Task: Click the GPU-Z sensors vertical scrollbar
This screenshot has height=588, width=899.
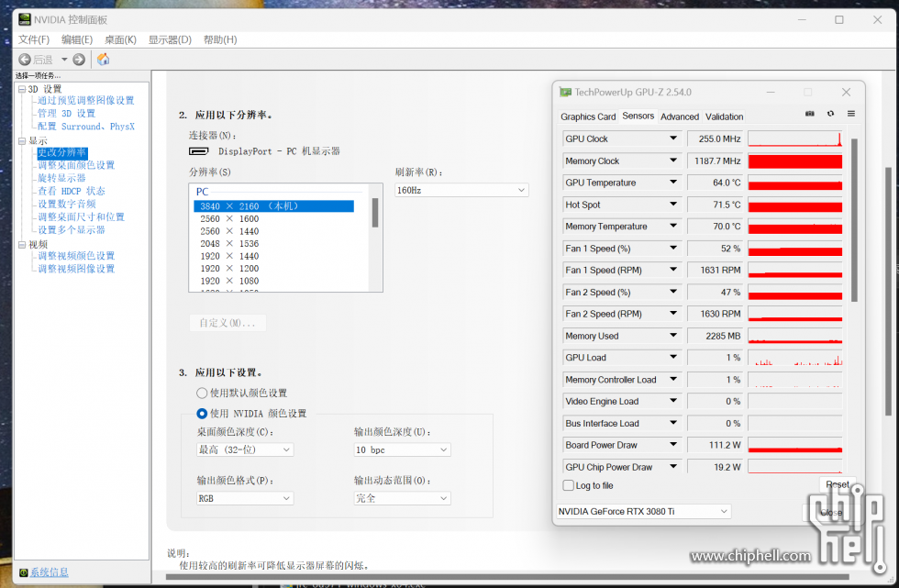Action: tap(854, 220)
